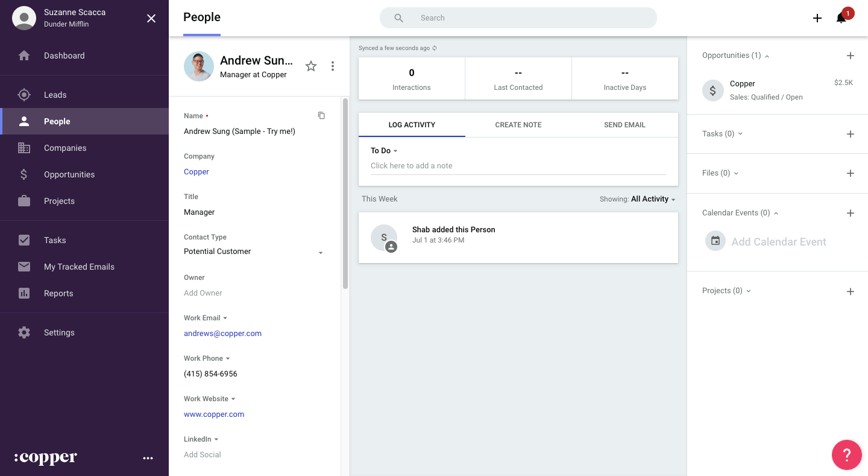
Task: Open the Contact Type dropdown
Action: (254, 252)
